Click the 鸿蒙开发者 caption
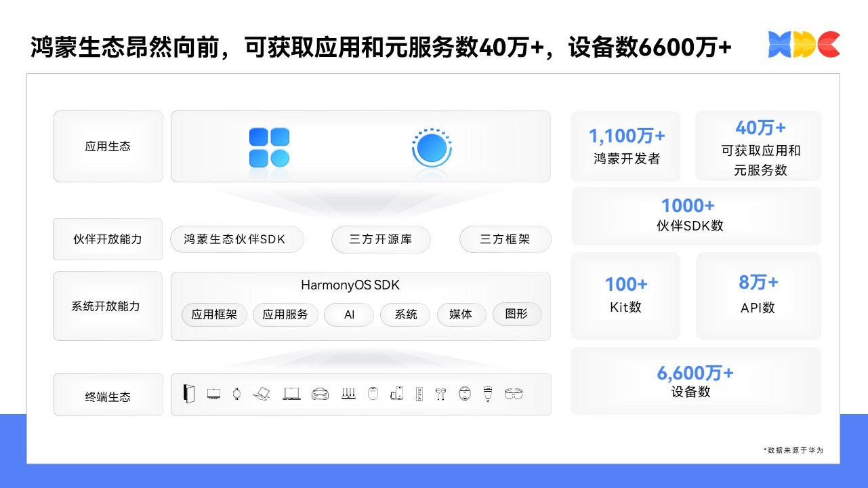The image size is (868, 488). click(x=627, y=159)
